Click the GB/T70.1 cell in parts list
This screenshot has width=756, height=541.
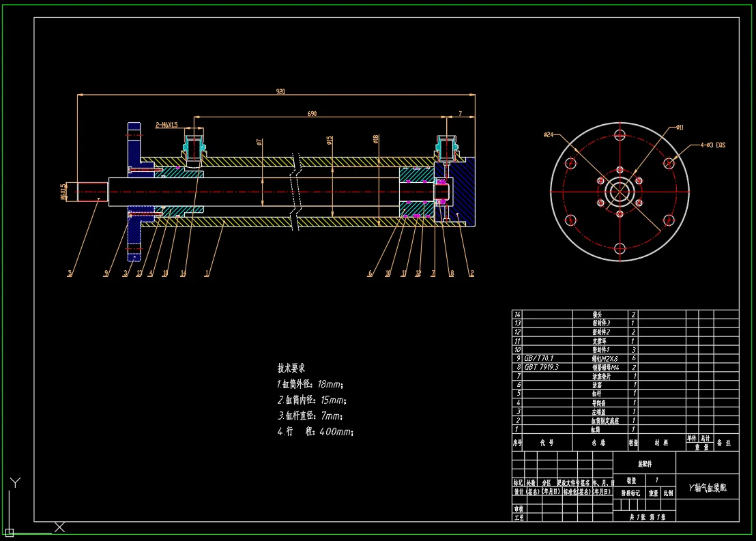(x=539, y=358)
